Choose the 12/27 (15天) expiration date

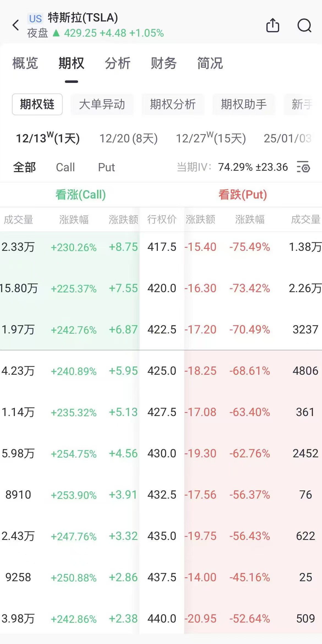coord(211,138)
